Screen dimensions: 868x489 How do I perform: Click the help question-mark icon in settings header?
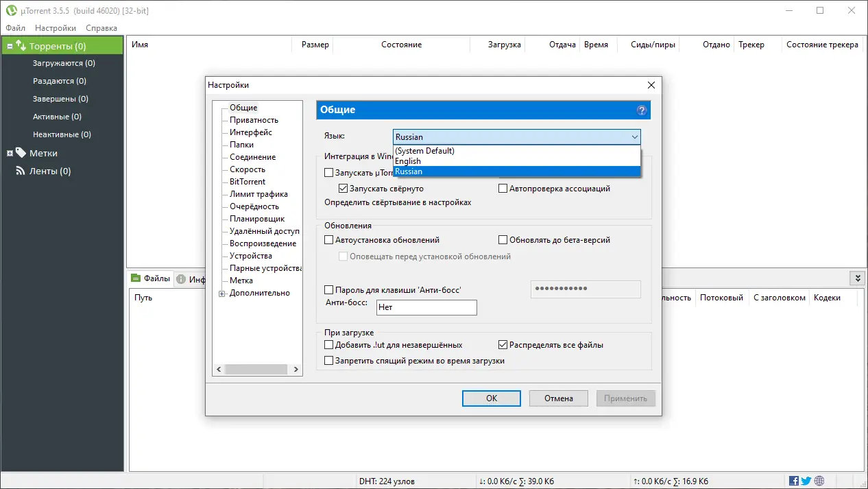(x=642, y=110)
